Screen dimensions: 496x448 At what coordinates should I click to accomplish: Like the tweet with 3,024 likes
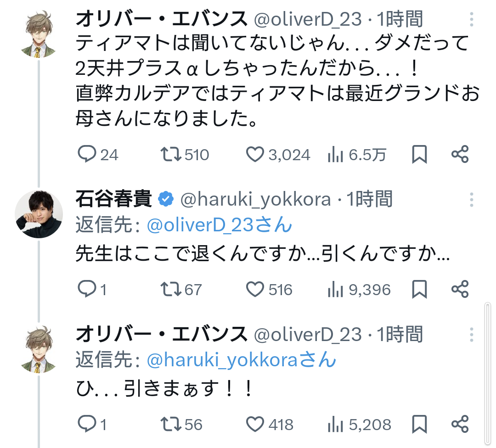coord(255,155)
